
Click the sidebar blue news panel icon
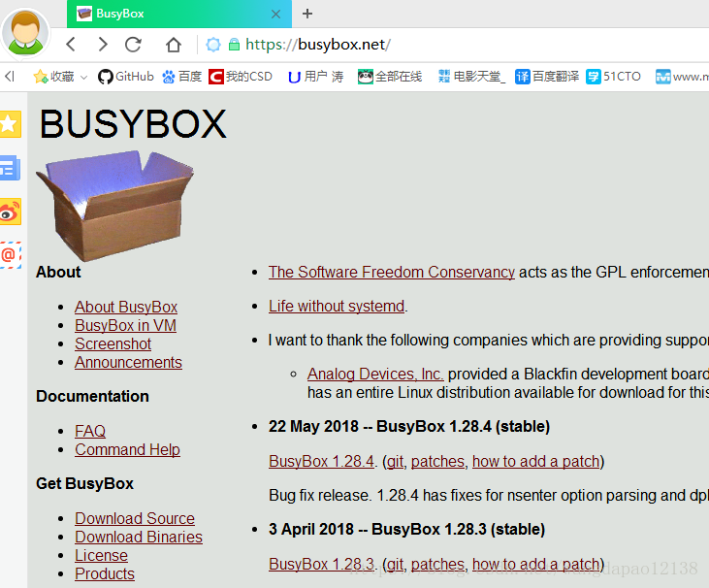(x=10, y=168)
